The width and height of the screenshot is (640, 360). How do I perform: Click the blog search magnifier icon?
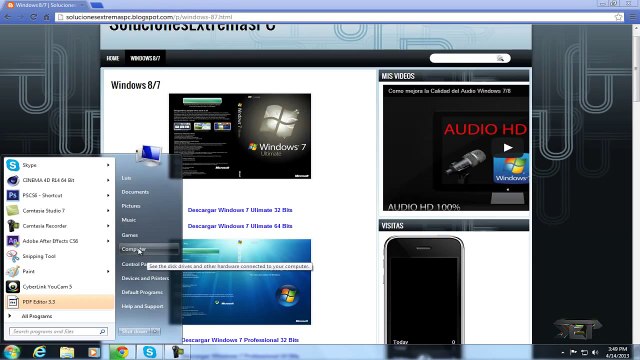coord(500,58)
